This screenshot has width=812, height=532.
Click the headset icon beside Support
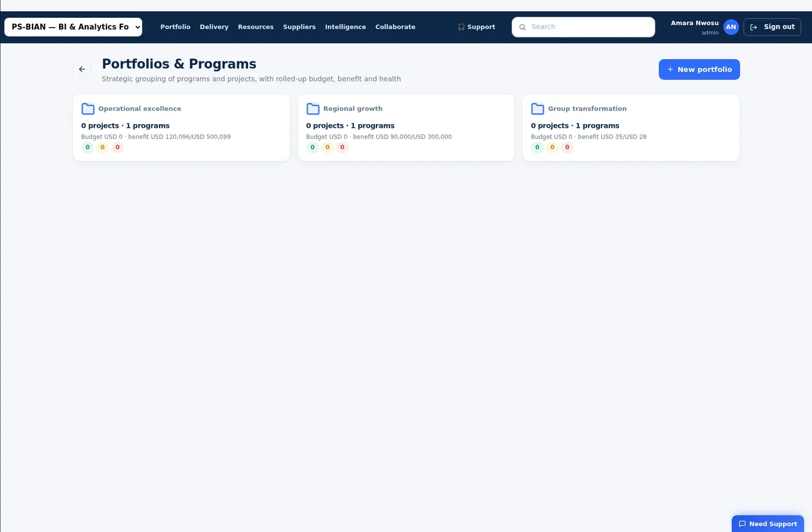tap(461, 27)
